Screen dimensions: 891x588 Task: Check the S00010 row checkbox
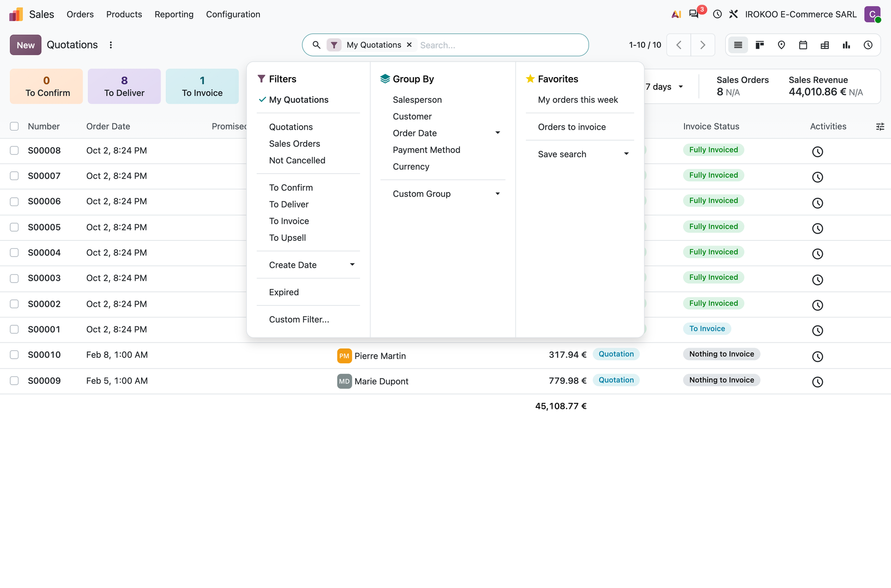click(14, 355)
